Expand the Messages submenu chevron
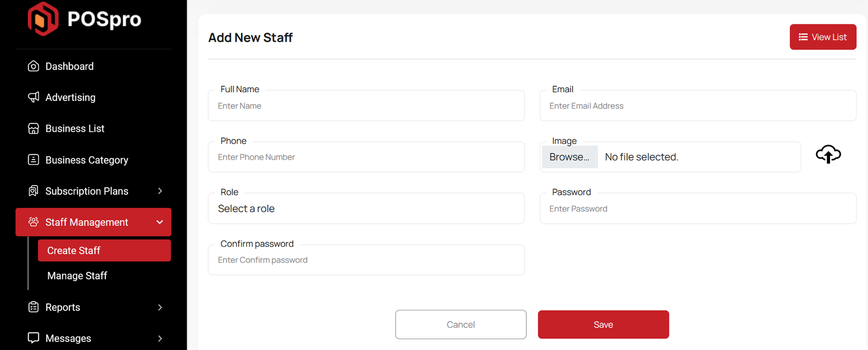This screenshot has width=868, height=350. pyautogui.click(x=160, y=339)
